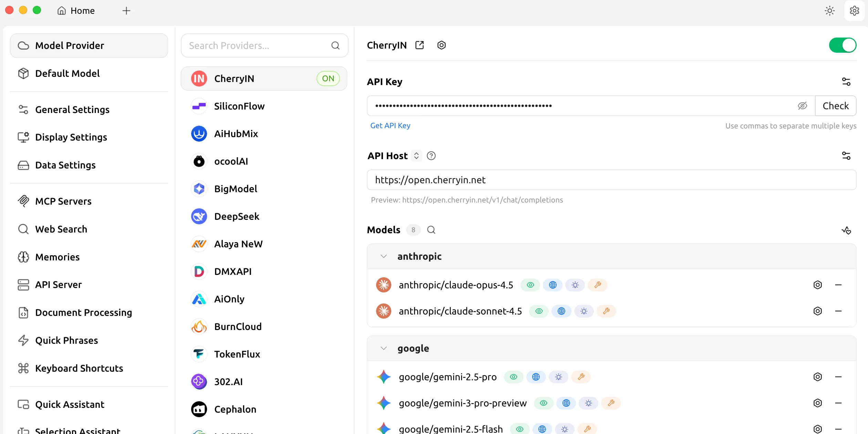The height and width of the screenshot is (434, 868).
Task: Collapse the anthropic model group
Action: coord(384,256)
